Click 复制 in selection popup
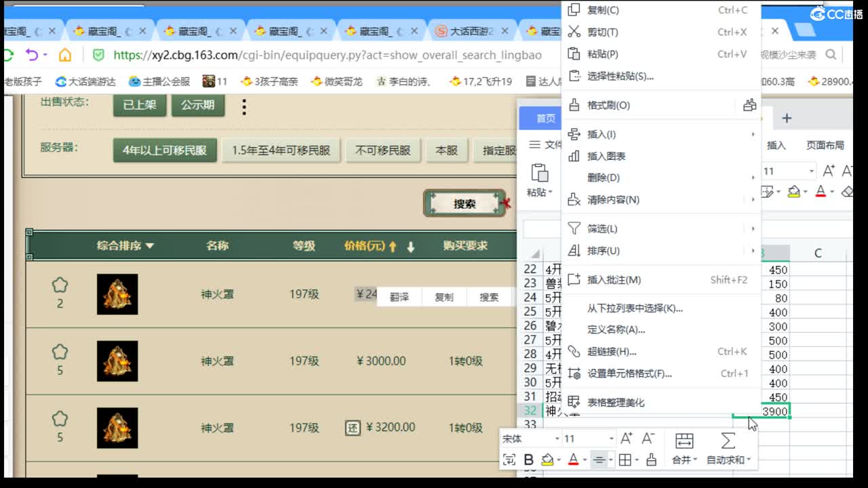 [x=444, y=297]
